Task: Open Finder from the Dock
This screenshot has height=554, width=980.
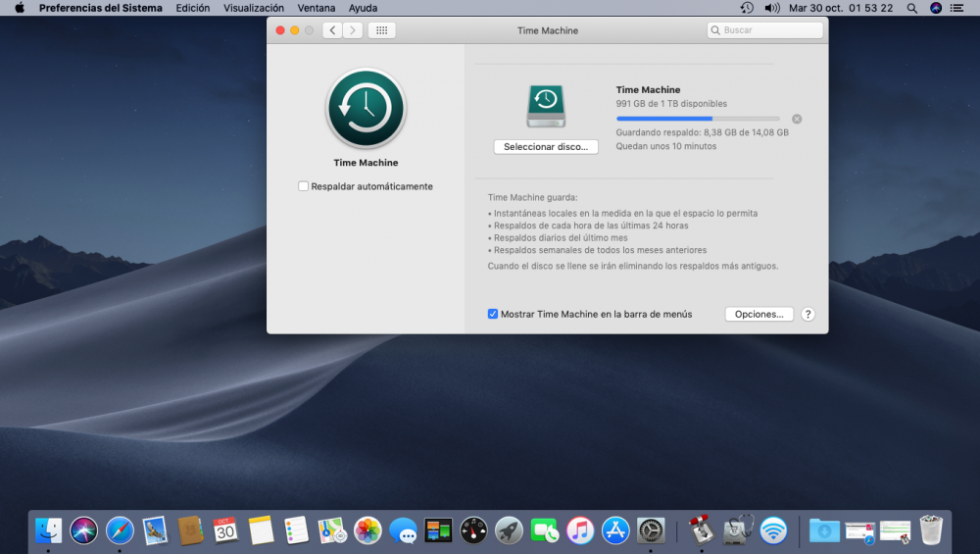Action: [48, 530]
